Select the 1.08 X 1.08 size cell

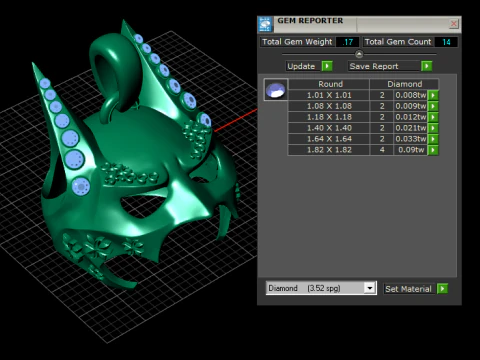point(329,106)
